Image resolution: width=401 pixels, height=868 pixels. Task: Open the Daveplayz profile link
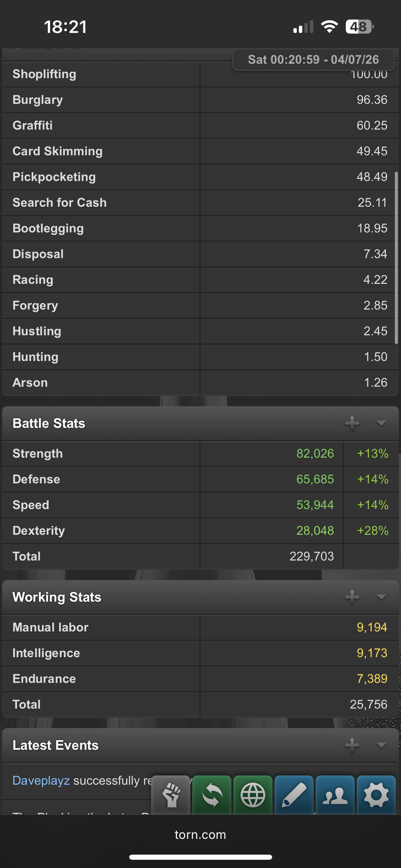tap(41, 781)
